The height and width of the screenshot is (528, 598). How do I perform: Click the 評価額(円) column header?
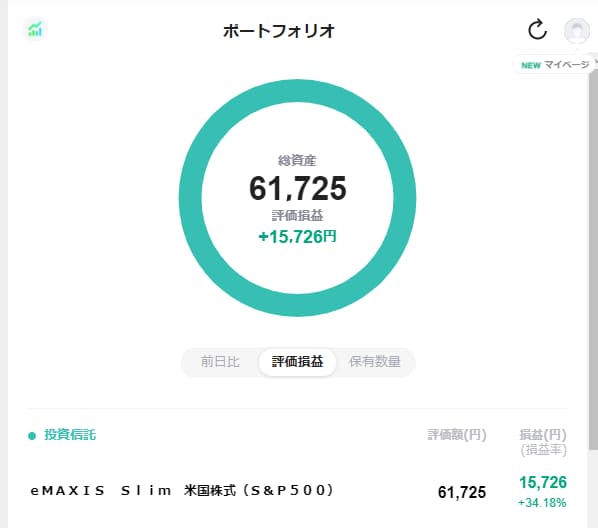(457, 435)
